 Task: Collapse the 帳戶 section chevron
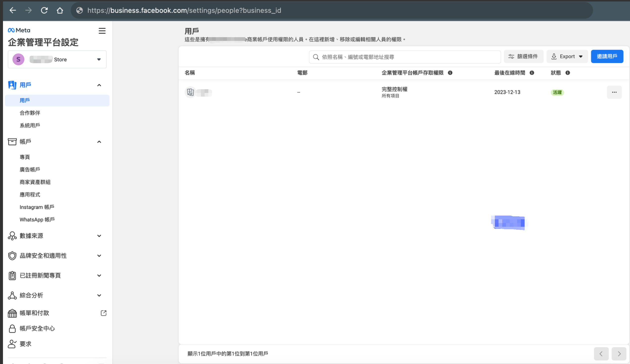(x=99, y=142)
